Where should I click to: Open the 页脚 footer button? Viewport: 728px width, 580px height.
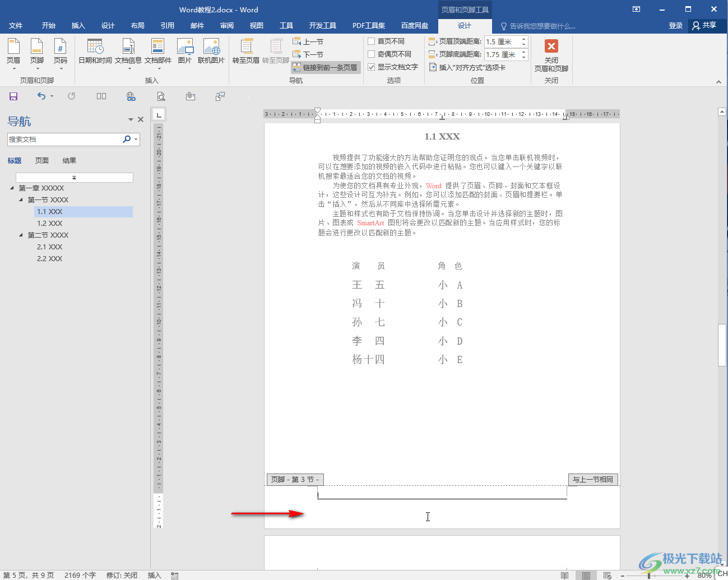click(x=37, y=54)
